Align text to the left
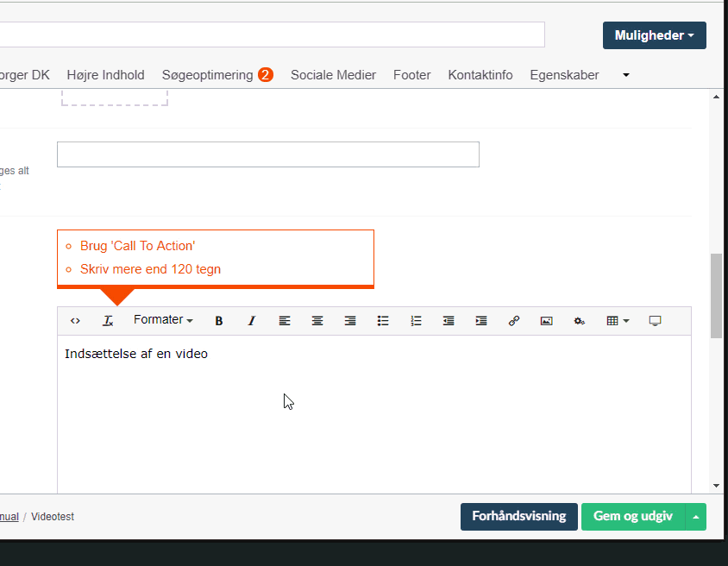The width and height of the screenshot is (728, 566). click(x=285, y=321)
